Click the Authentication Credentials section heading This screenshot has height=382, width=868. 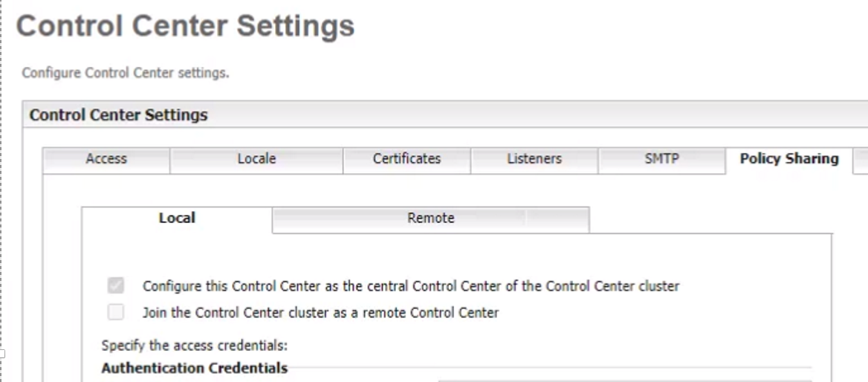point(194,368)
